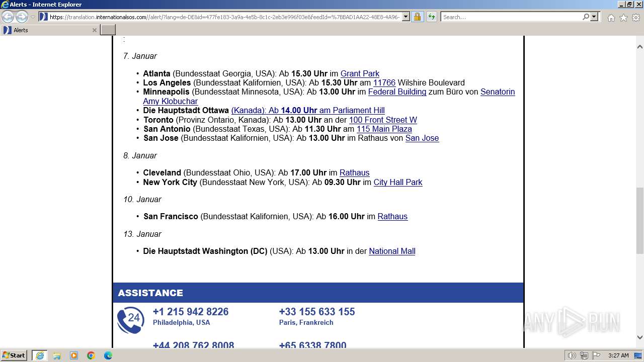644x362 pixels.
Task: Click the number +65 6338 7800
Action: (x=313, y=345)
